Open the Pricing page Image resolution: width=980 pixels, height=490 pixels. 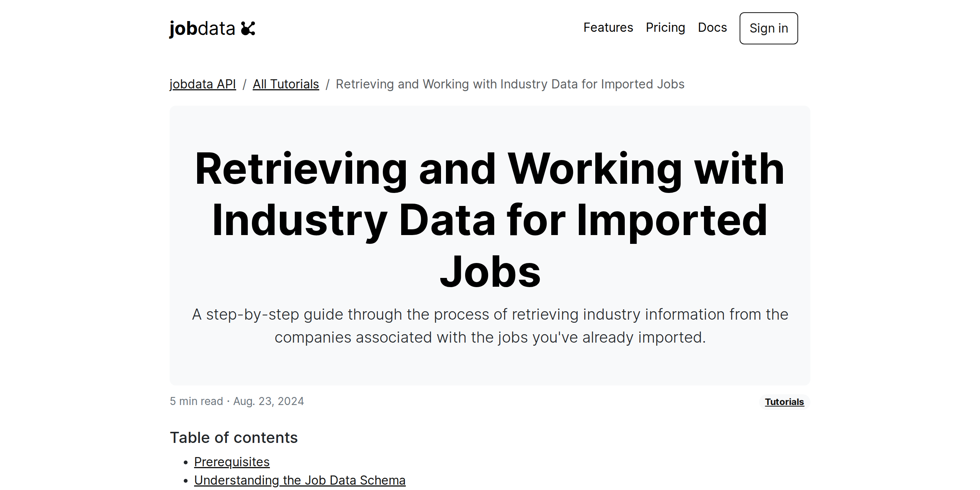tap(666, 28)
